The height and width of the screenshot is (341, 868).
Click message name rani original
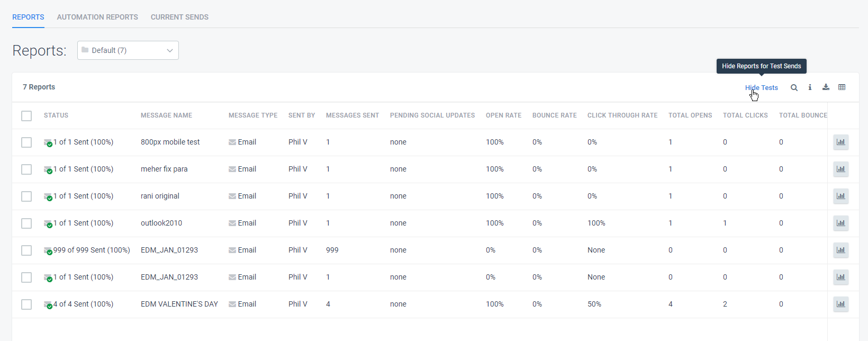coord(160,196)
